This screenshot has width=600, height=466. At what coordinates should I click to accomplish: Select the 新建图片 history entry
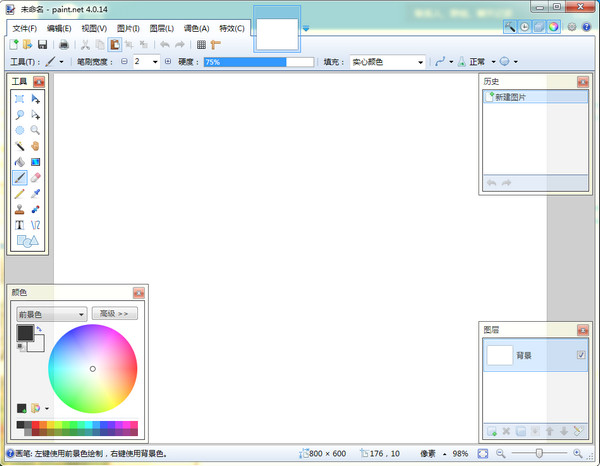click(520, 97)
